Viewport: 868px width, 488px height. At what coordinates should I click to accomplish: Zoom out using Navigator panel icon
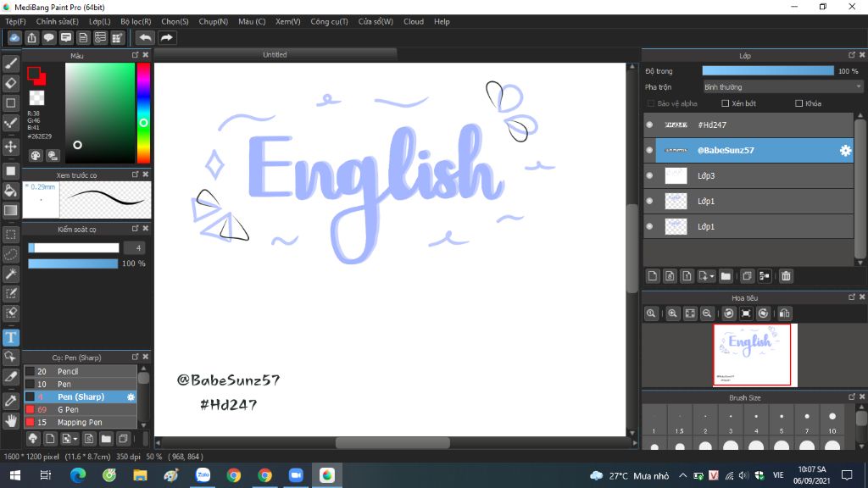pos(707,313)
